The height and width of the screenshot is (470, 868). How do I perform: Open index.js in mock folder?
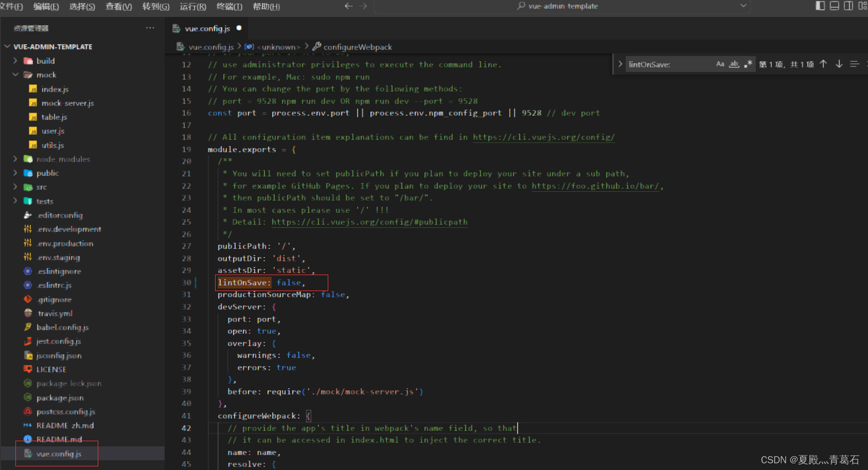coord(55,89)
